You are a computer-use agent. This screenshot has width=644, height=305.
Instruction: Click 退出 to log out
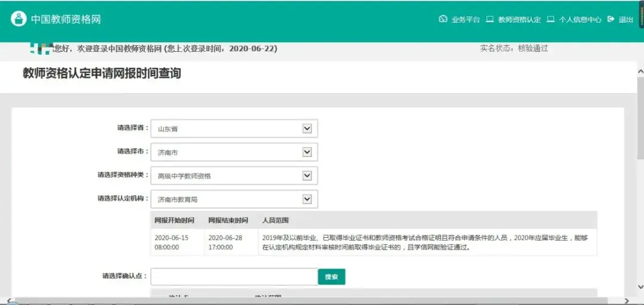point(626,19)
